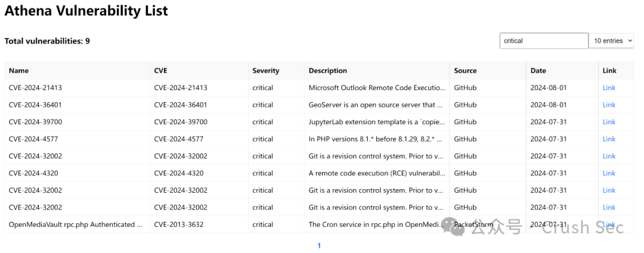Follow the link in the CVE-2024-39700 row
The width and height of the screenshot is (644, 253).
point(609,122)
